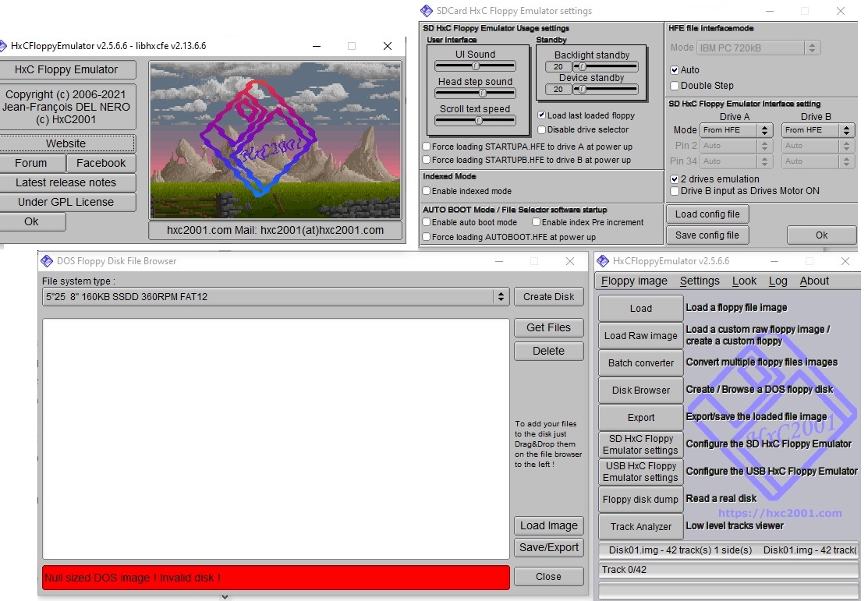Open the Floppy image menu

click(x=634, y=281)
